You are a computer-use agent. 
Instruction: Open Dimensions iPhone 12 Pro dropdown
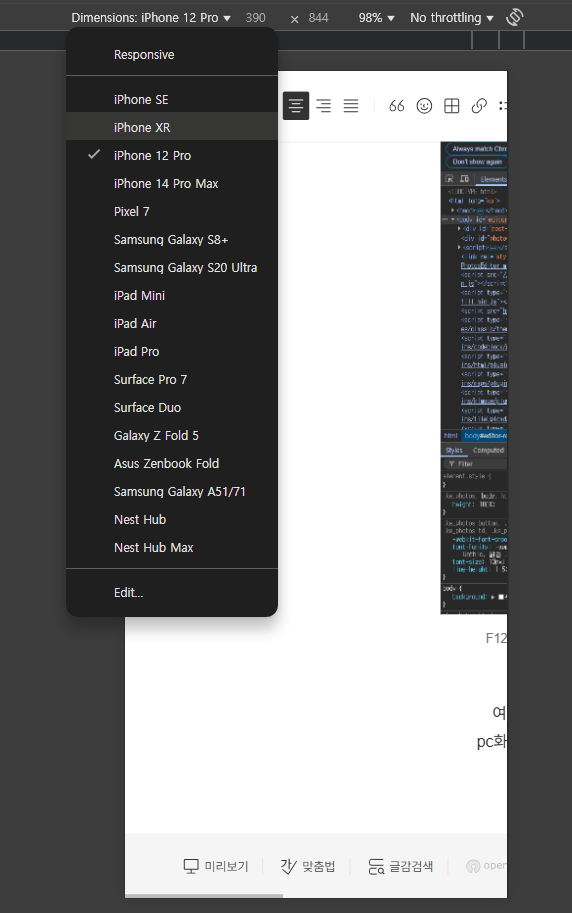point(151,18)
